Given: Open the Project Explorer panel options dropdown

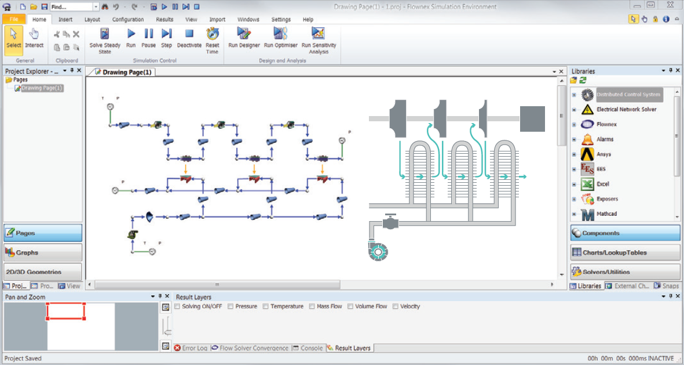Looking at the screenshot, I should click(x=65, y=71).
